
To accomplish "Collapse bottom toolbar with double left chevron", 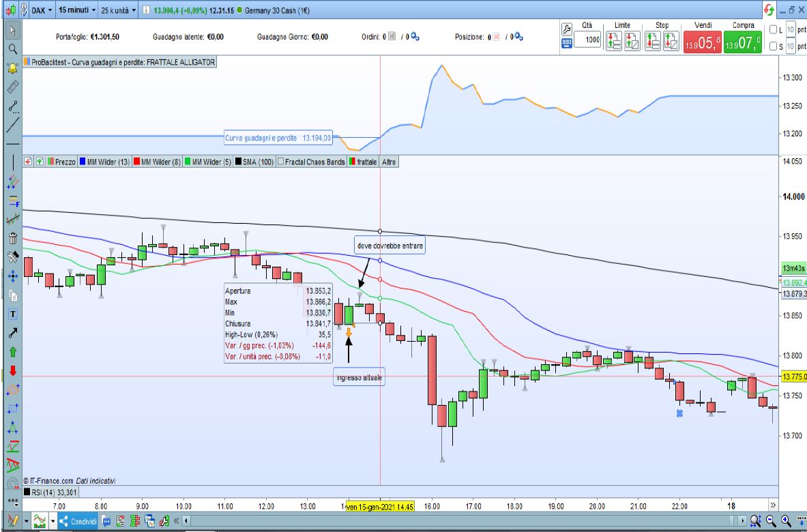I will point(176,520).
